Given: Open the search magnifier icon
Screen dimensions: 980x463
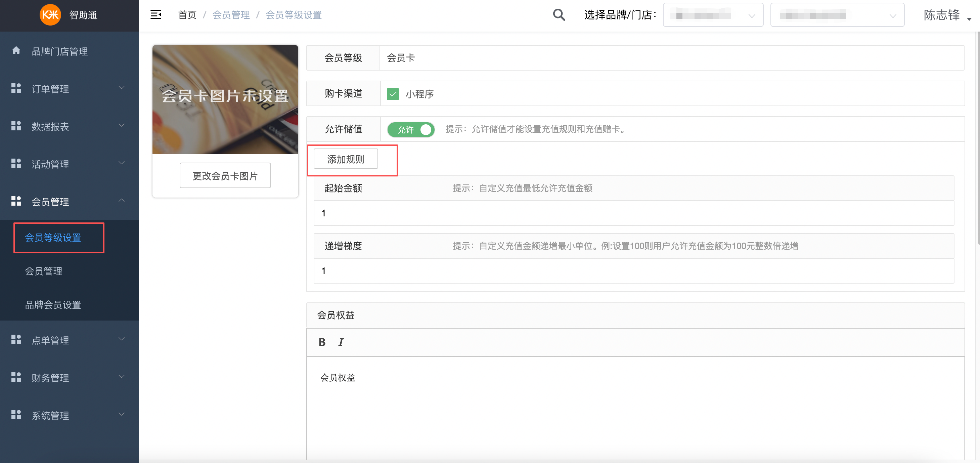Looking at the screenshot, I should click(559, 15).
